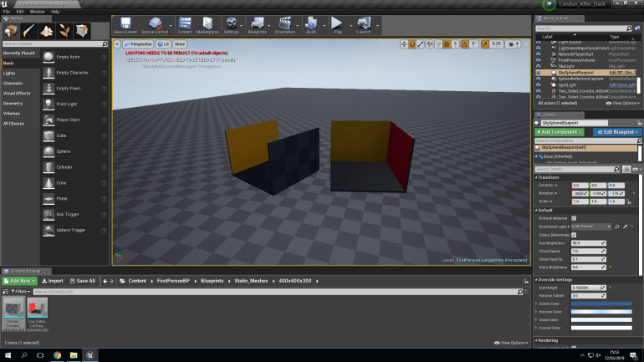Select the Foliage mode icon

coord(64,31)
